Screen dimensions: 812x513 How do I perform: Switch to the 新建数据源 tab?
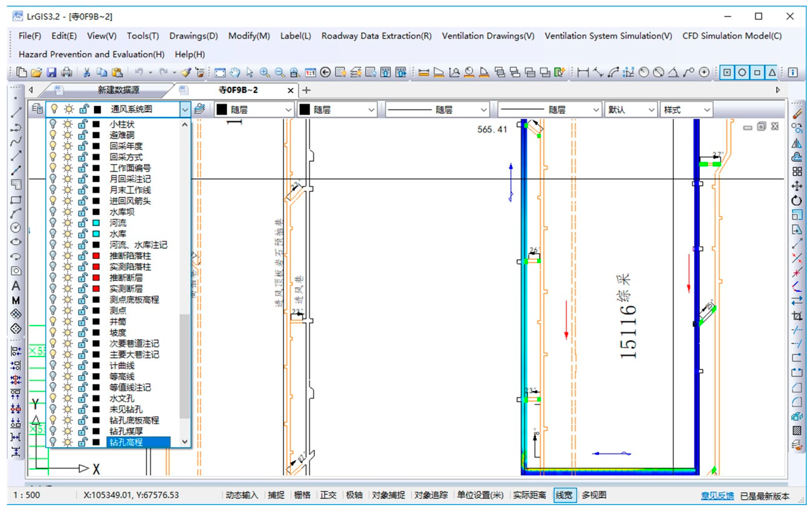click(119, 90)
